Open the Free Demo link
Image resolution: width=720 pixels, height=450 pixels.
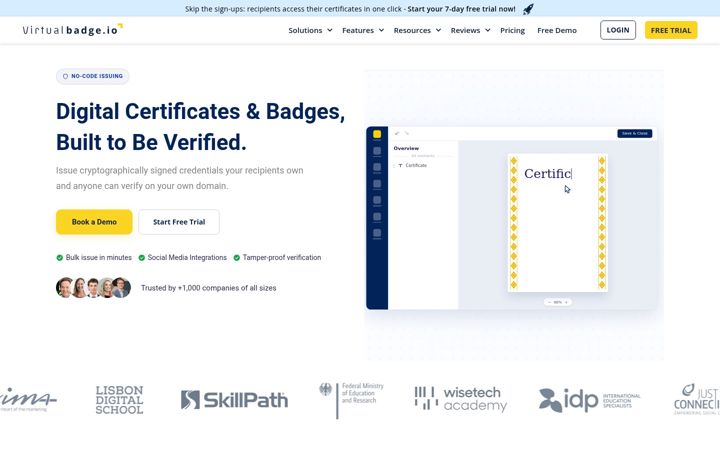(557, 30)
